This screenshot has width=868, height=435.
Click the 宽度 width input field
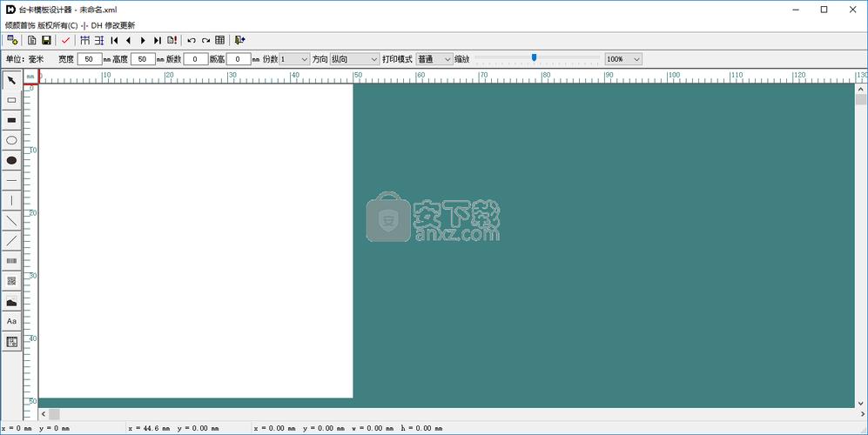click(90, 59)
